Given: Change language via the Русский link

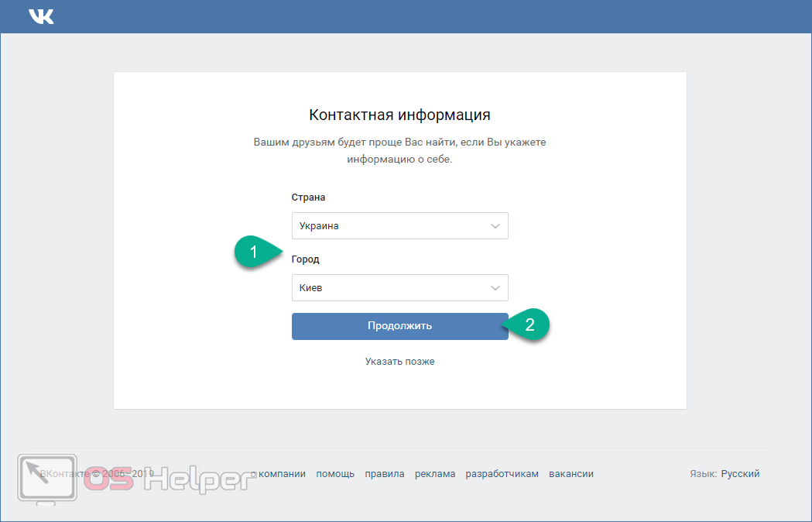Looking at the screenshot, I should (x=740, y=474).
